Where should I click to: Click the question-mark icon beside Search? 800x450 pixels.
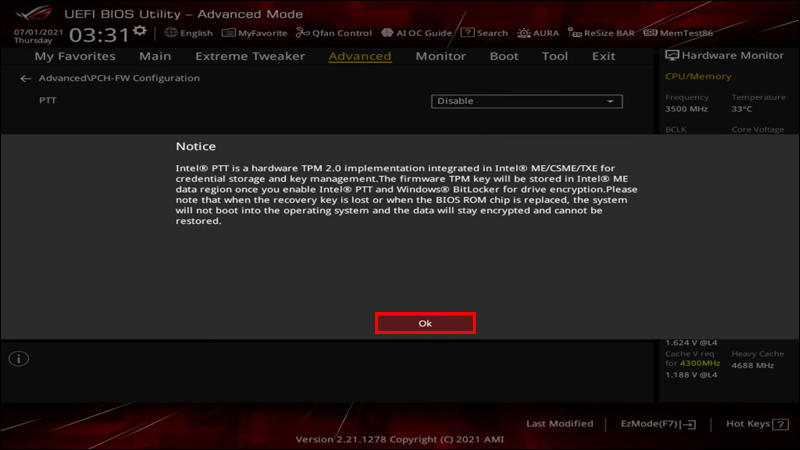coord(467,33)
